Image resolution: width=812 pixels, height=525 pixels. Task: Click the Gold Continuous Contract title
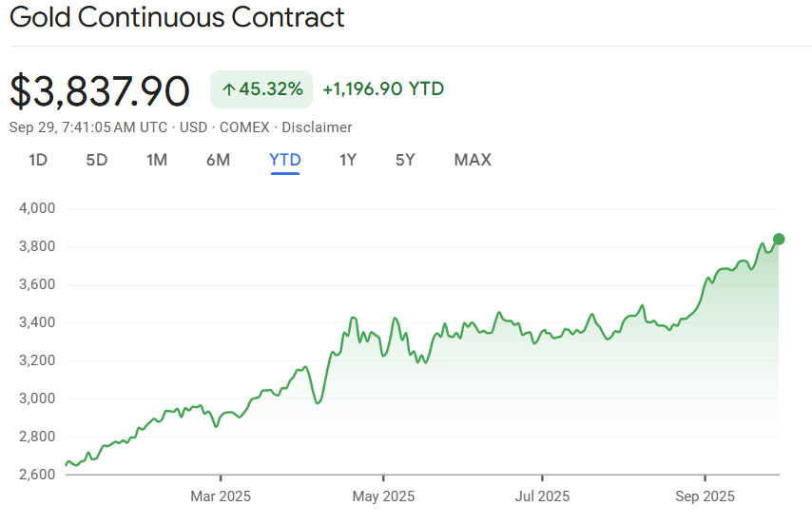[x=177, y=17]
